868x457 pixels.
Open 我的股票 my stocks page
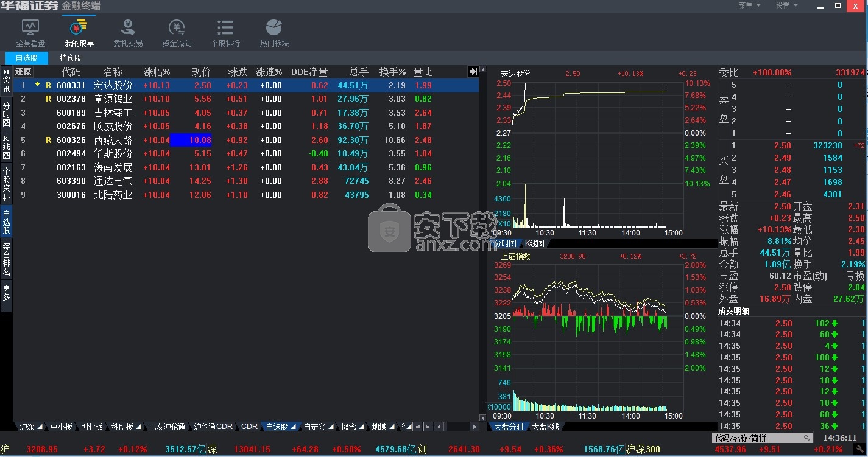point(79,33)
